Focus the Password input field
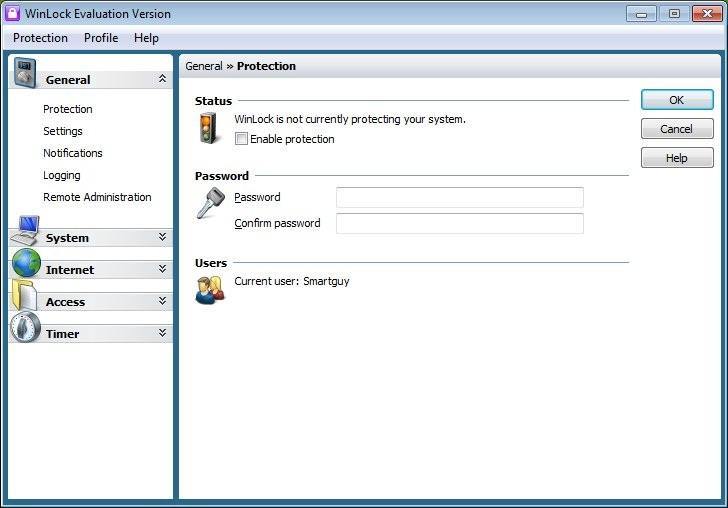Viewport: 728px width, 508px height. point(460,198)
